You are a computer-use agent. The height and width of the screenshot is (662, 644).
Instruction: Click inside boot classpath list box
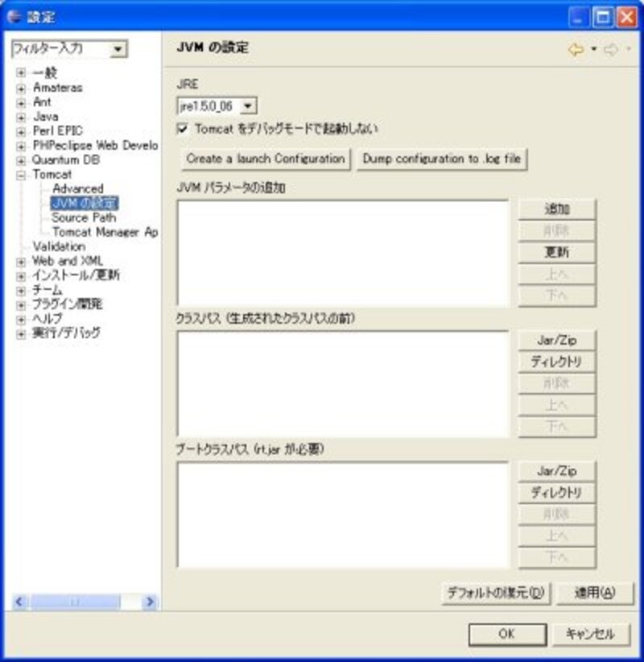click(343, 515)
